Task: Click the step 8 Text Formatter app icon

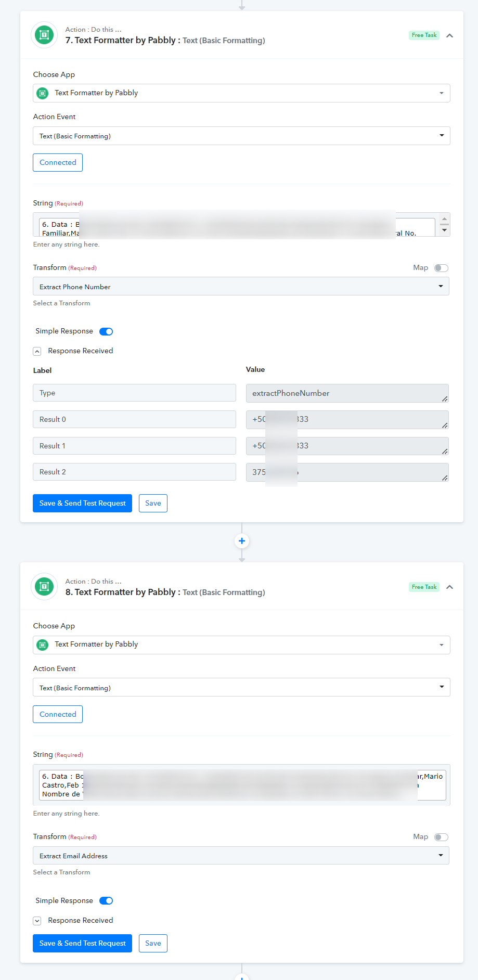Action: coord(44,587)
